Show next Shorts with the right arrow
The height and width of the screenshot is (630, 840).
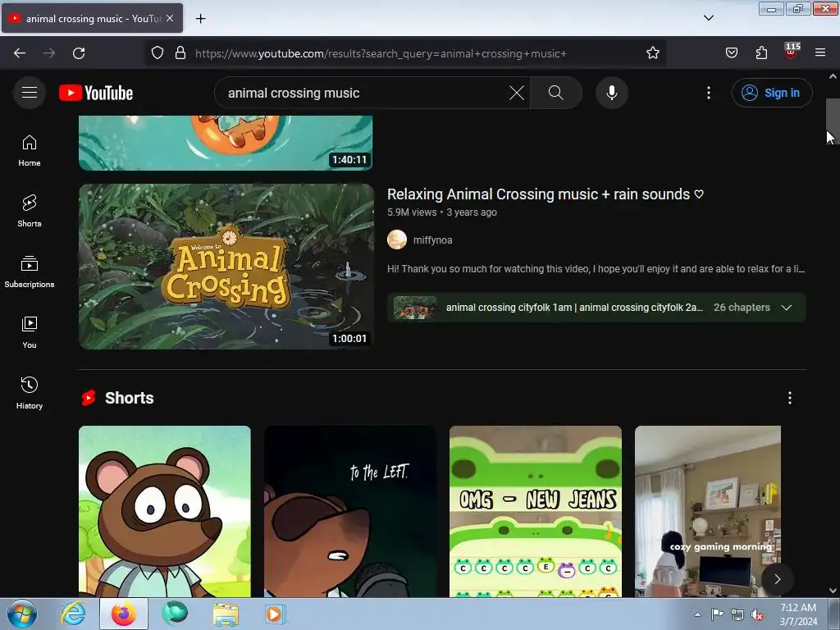[x=778, y=578]
